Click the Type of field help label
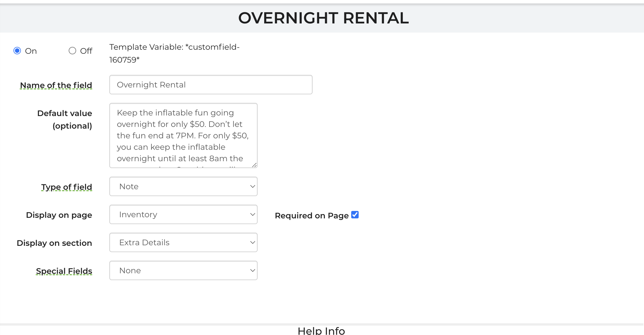Screen dimensions: 644x335 tap(67, 187)
